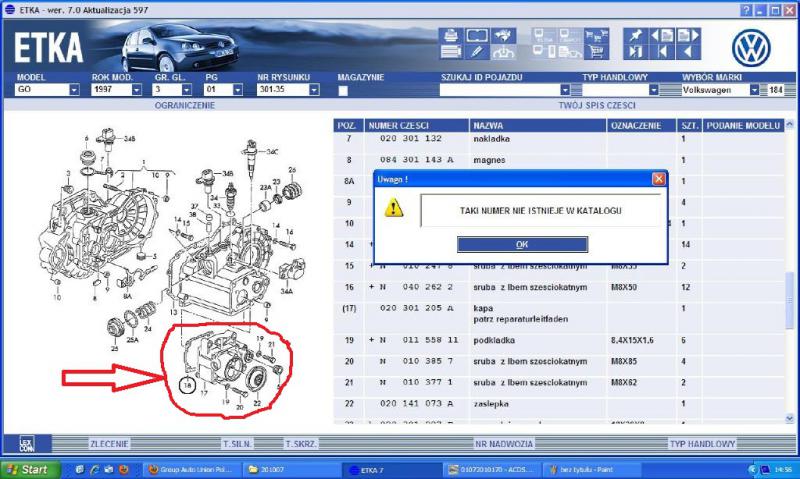Click the greyed monitor-and-phone icon
This screenshot has width=800, height=479.
(x=543, y=52)
